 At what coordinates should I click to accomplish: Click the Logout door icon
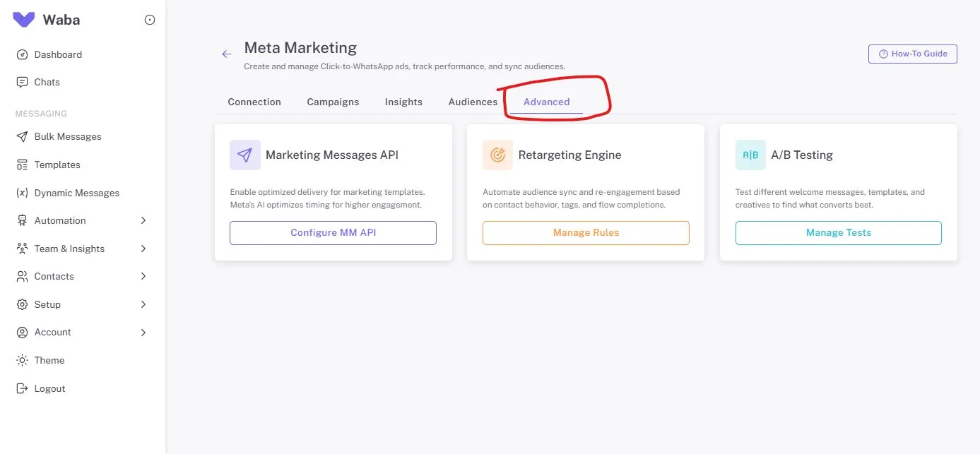coord(22,388)
